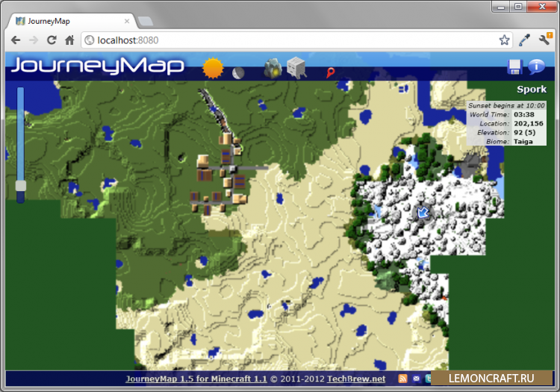The width and height of the screenshot is (560, 392).
Task: Click player location arrow marker on map
Action: [423, 214]
